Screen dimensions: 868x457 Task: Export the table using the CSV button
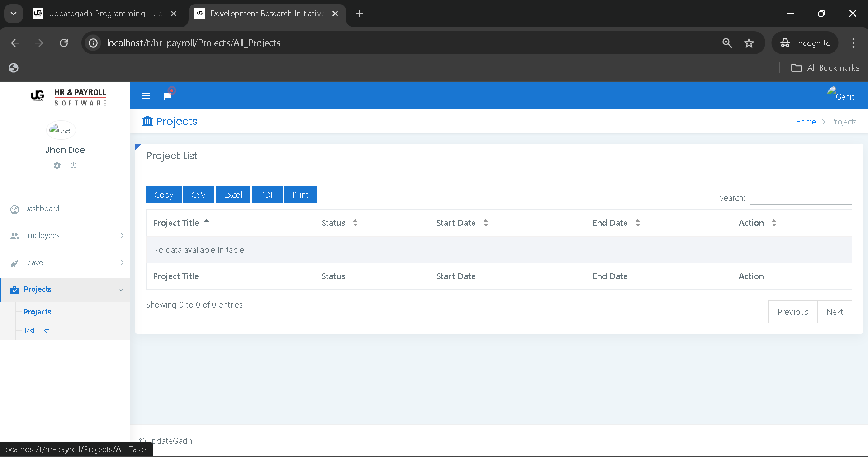coord(198,195)
